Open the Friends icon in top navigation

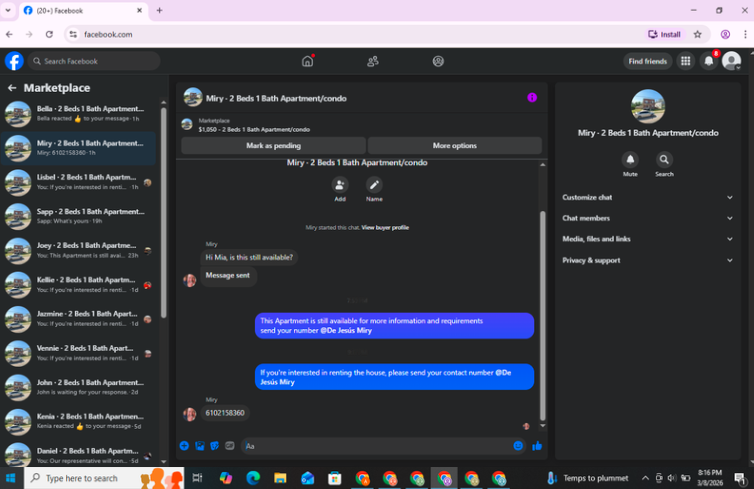click(373, 61)
